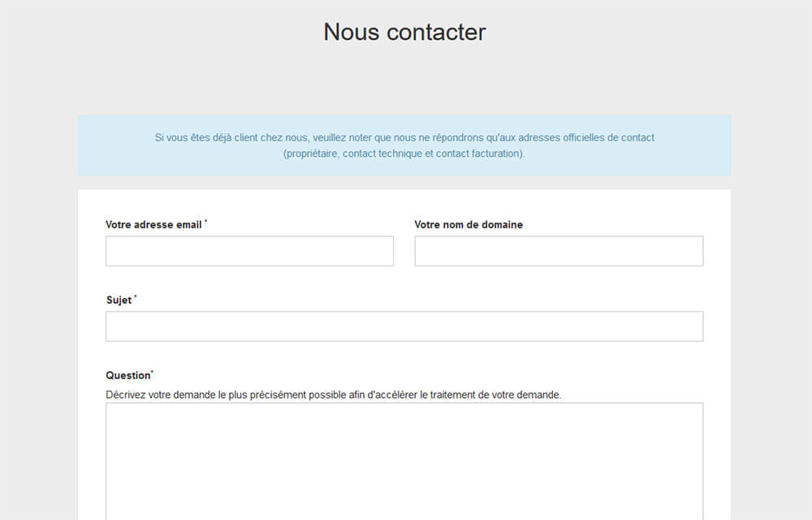812x520 pixels.
Task: Click the asterisk next to "Sujet"
Action: click(x=135, y=297)
